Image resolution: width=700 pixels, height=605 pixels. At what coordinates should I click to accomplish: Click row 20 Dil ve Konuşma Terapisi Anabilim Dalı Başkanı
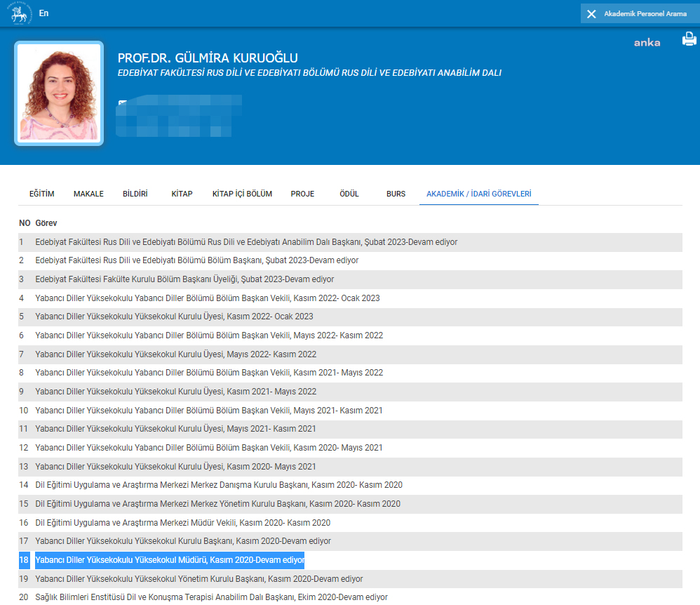coord(350,597)
